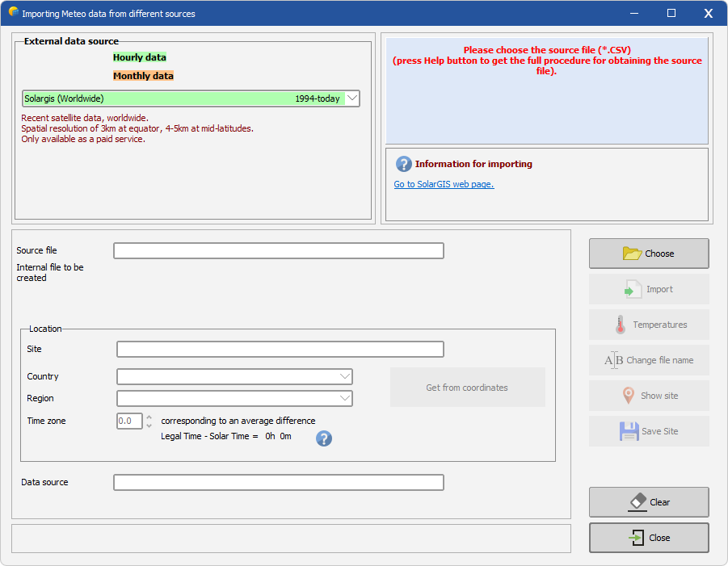This screenshot has height=566, width=728.
Task: Open the Go to SolarGIS web page link
Action: pyautogui.click(x=444, y=184)
